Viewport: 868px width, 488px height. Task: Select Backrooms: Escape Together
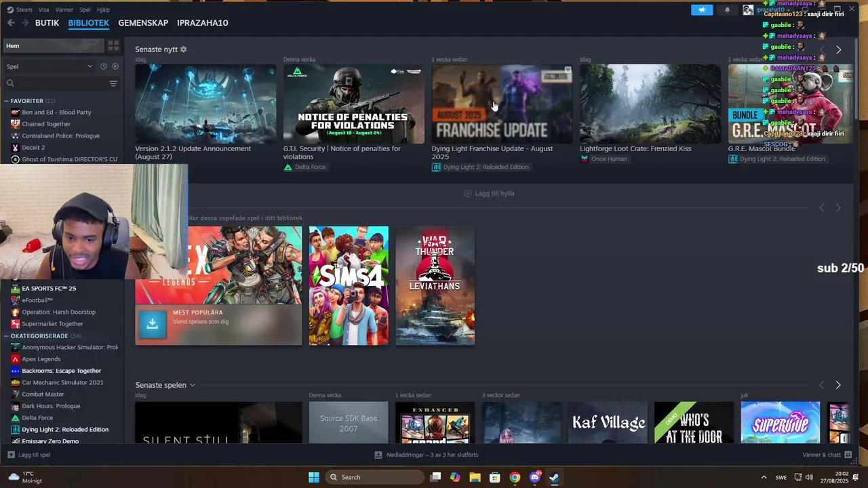(61, 371)
